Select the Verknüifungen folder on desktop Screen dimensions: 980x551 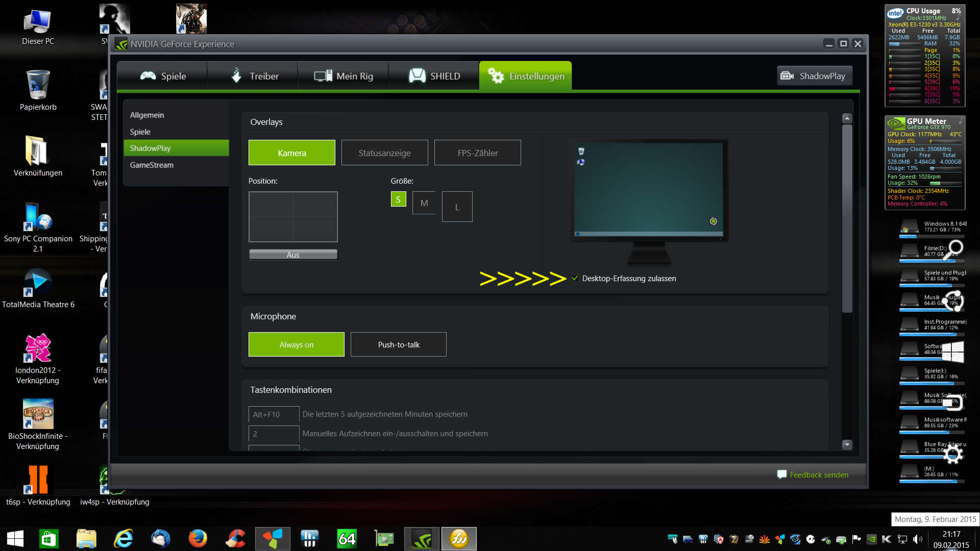tap(38, 156)
